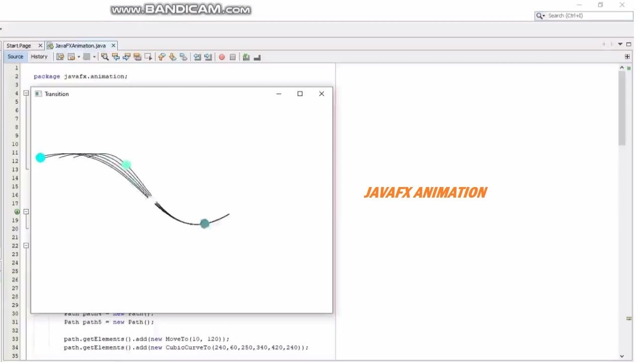The height and width of the screenshot is (362, 644).
Task: Click line number 33 in the gutter
Action: click(x=15, y=339)
